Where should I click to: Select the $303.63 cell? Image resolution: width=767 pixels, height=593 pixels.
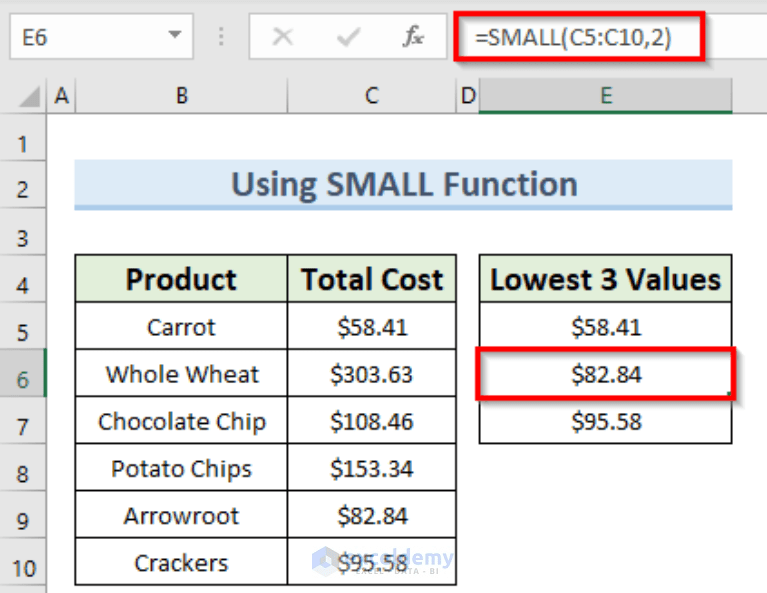tap(372, 374)
